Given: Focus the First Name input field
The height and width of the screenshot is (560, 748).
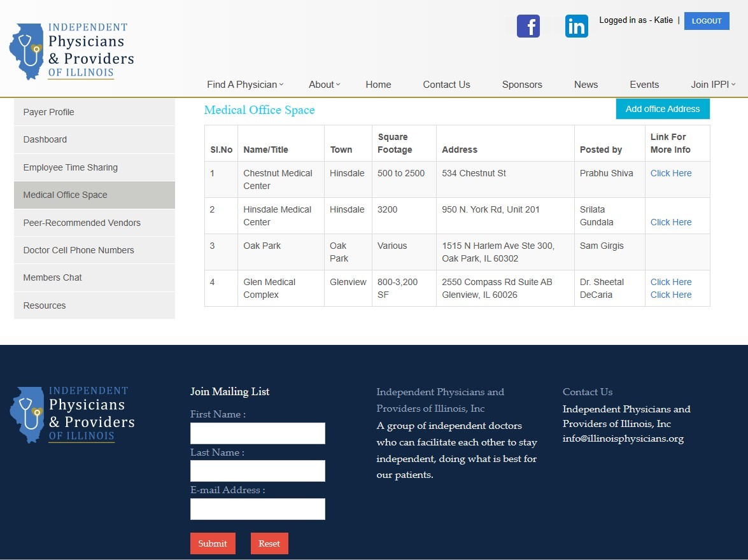Looking at the screenshot, I should (258, 433).
